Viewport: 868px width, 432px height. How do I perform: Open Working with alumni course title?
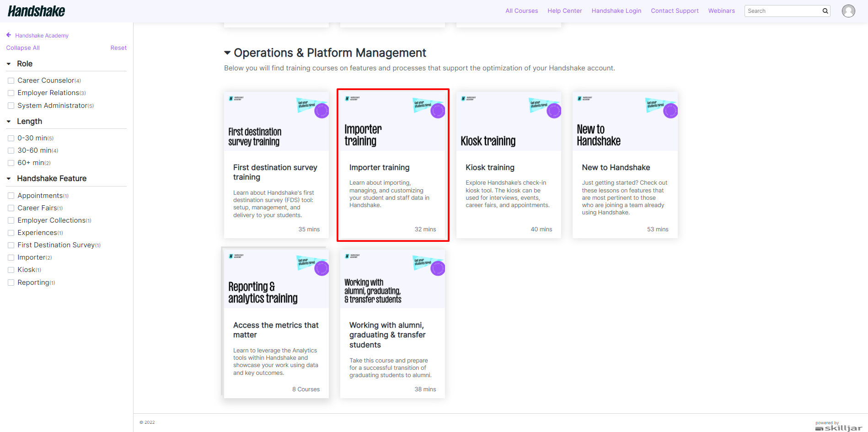tap(387, 335)
